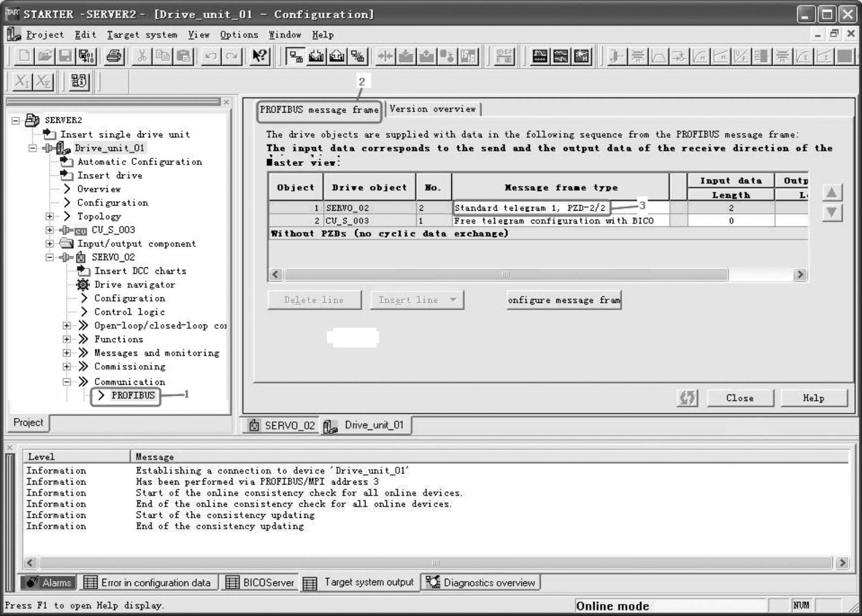Switch to the SERVO_02 document tab at the bottom
Viewport: 862px width, 616px height.
tap(282, 426)
